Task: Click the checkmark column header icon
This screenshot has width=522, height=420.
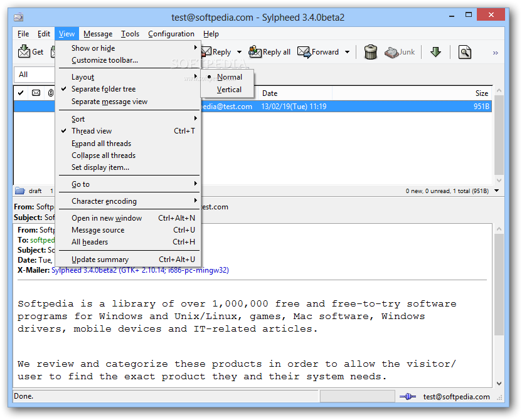Action: (21, 93)
